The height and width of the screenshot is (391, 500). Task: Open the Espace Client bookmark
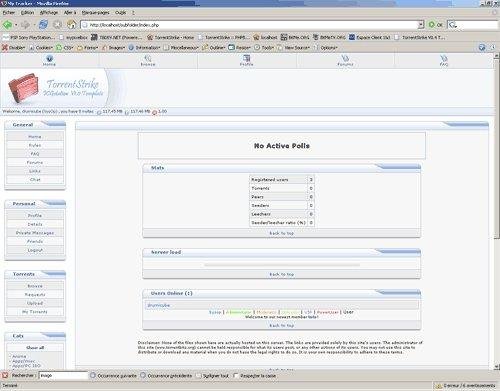coord(370,37)
